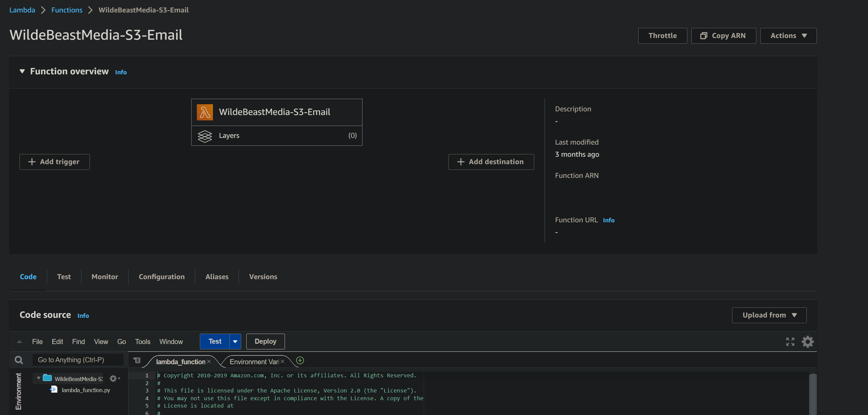Collapse the WildeBeastMedia-S3 folder tree

tap(39, 378)
